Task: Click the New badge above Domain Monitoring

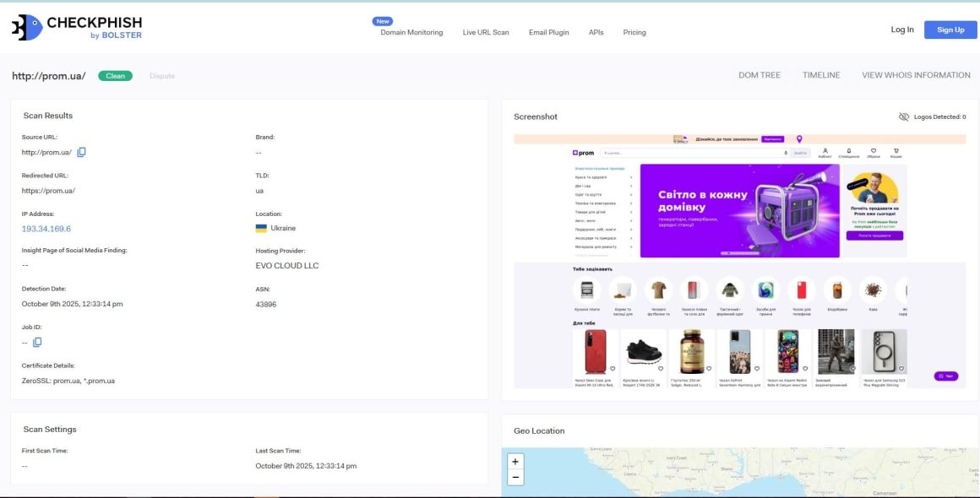Action: (383, 21)
